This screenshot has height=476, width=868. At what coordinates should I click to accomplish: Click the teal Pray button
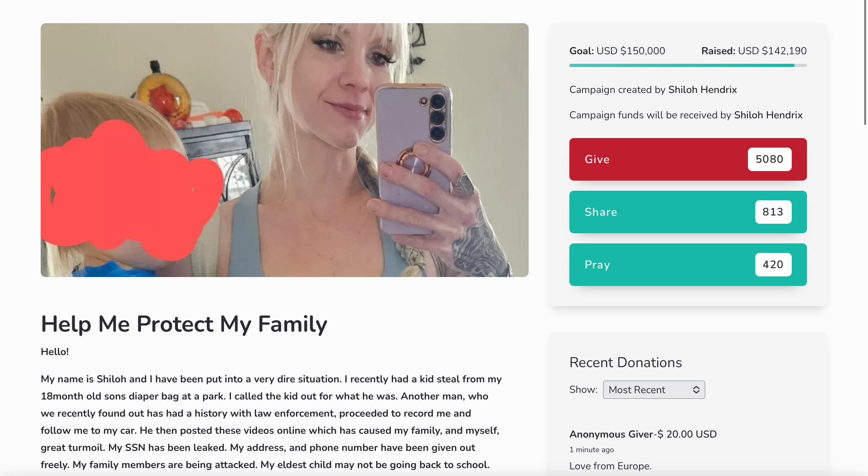[x=688, y=265]
